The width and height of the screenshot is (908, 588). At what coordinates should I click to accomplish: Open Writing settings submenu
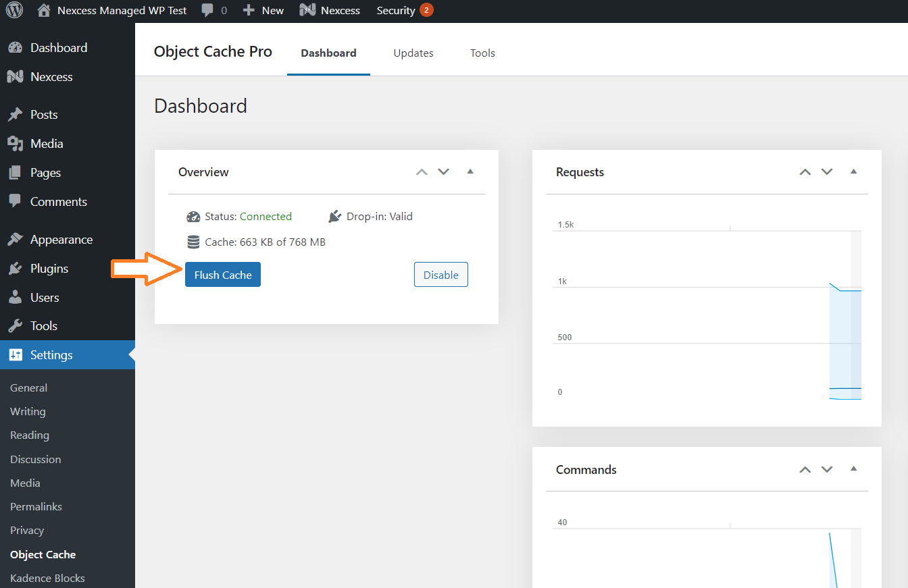[x=28, y=412]
